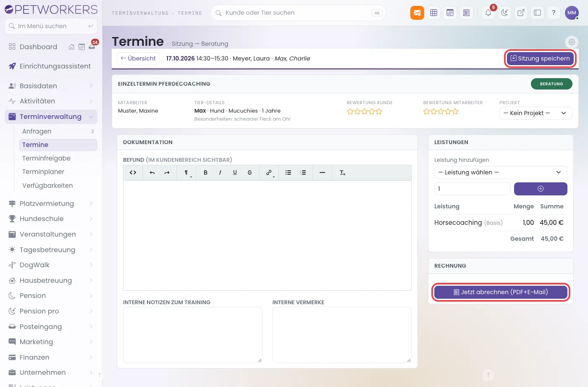Click the notepad list icon in the header
Image resolution: width=588 pixels, height=387 pixels.
tap(466, 13)
